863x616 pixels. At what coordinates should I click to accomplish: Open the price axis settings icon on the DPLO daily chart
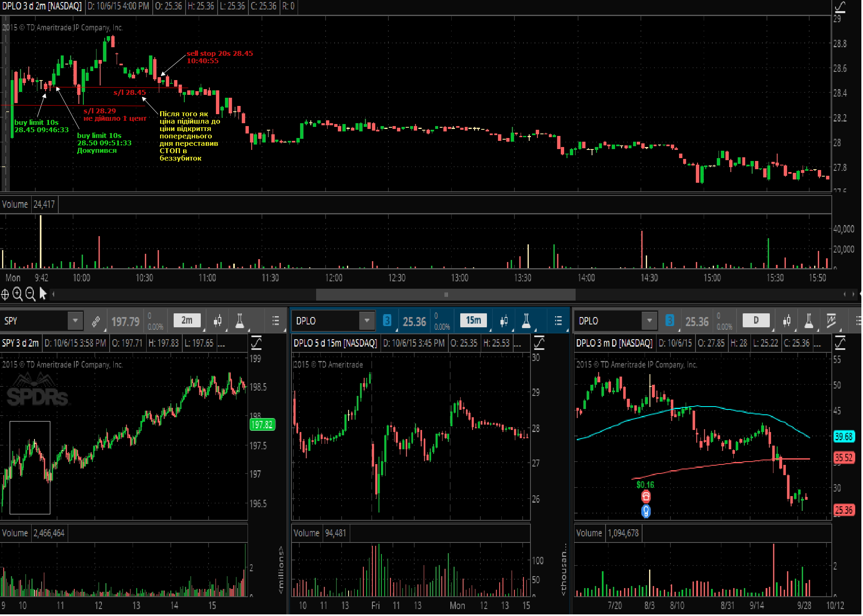click(x=840, y=342)
